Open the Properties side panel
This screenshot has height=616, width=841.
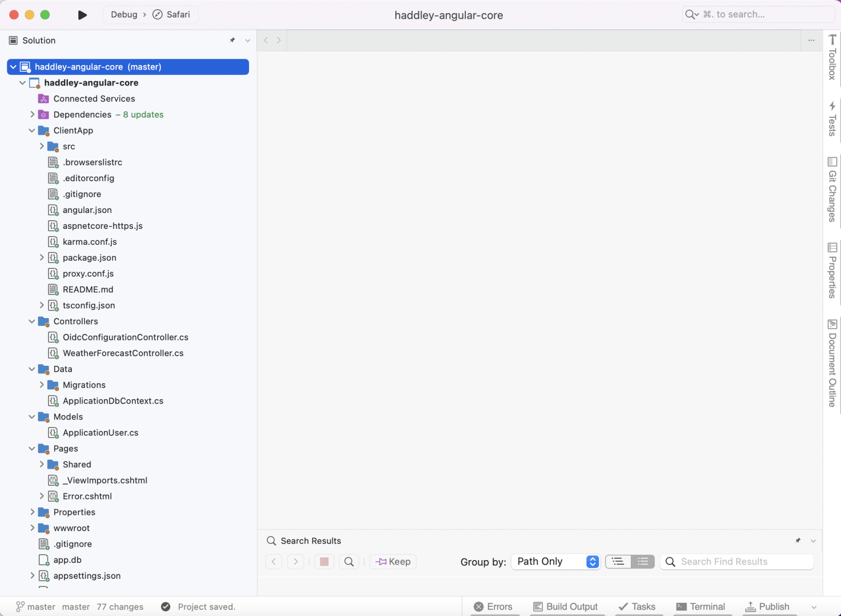[832, 270]
